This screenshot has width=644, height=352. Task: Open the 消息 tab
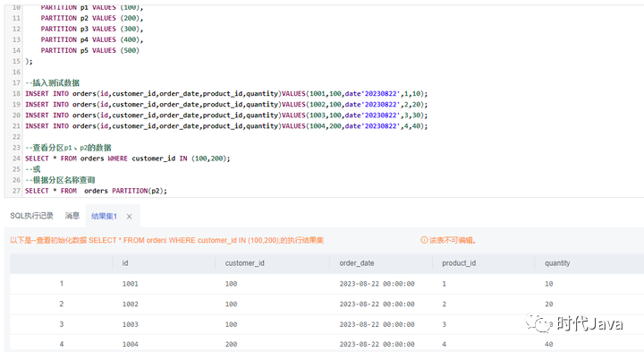coord(72,216)
